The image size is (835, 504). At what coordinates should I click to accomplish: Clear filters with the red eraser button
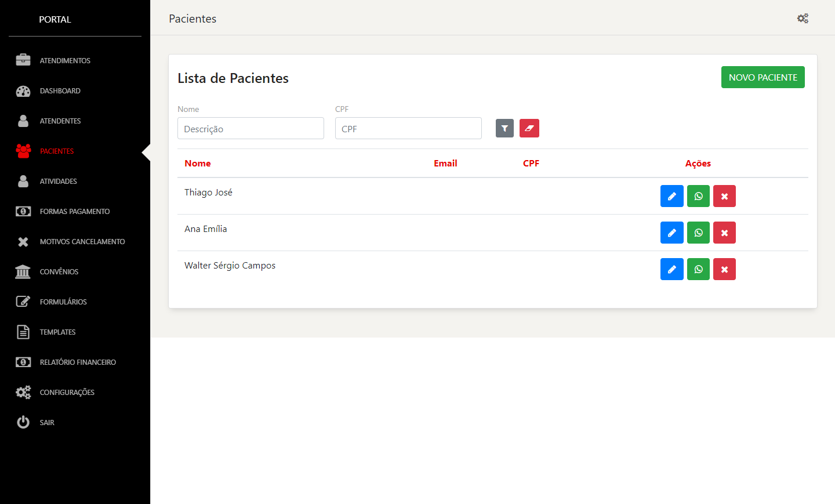(529, 128)
